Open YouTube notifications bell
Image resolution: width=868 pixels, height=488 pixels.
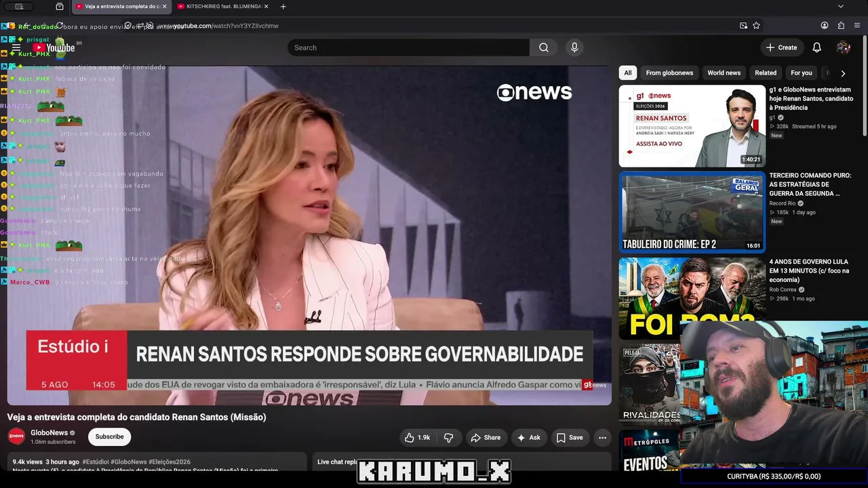(817, 47)
